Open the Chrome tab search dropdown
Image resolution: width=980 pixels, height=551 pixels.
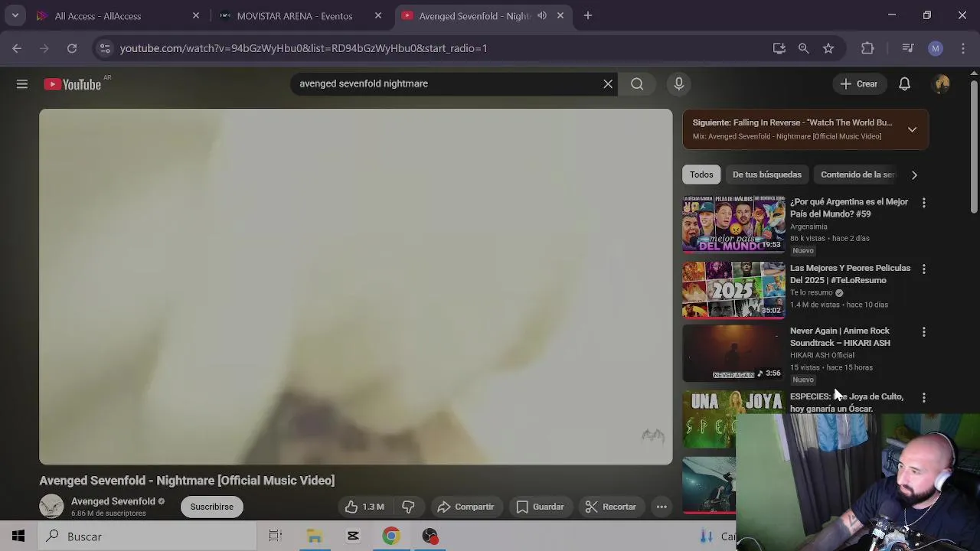tap(15, 15)
